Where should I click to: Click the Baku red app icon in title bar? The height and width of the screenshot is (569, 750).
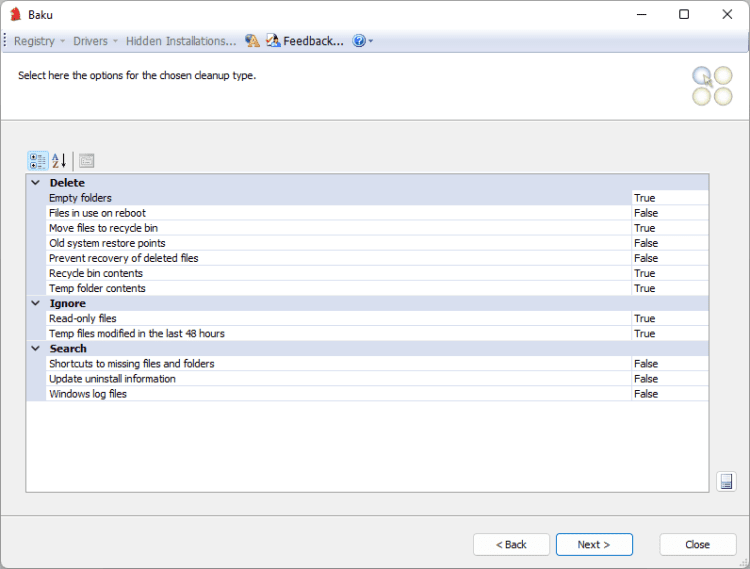pyautogui.click(x=15, y=14)
